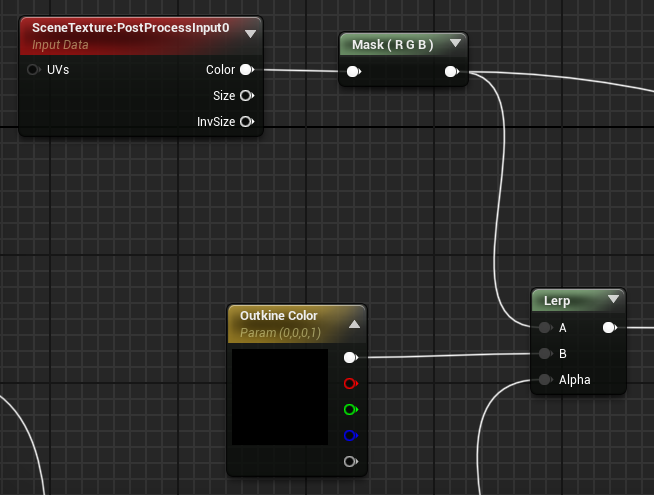Image resolution: width=654 pixels, height=495 pixels.
Task: Click the Size output pin
Action: [x=245, y=96]
